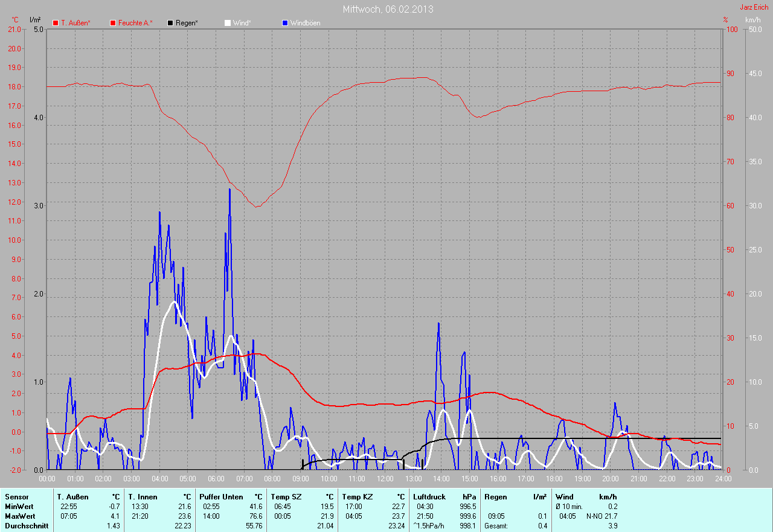Image resolution: width=773 pixels, height=532 pixels.
Task: Click the Jarz Erich author label
Action: click(754, 7)
